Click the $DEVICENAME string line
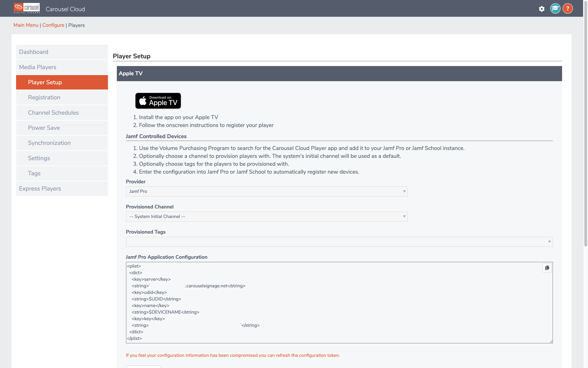The image size is (588, 368). pos(166,312)
